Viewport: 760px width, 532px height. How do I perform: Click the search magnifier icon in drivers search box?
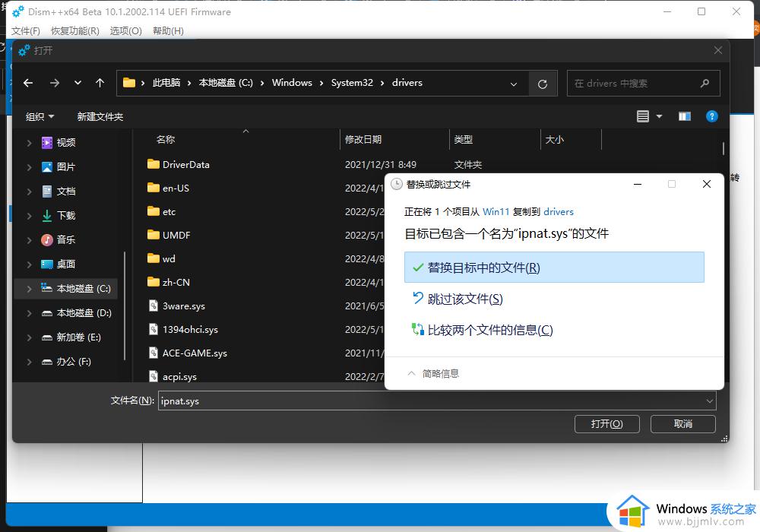click(705, 84)
